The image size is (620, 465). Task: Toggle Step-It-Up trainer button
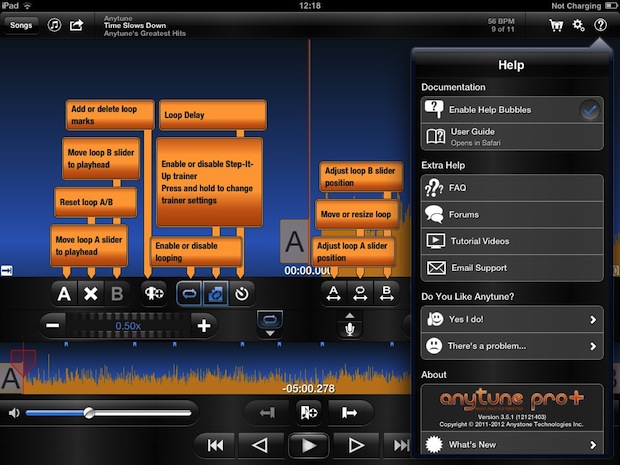pyautogui.click(x=215, y=294)
